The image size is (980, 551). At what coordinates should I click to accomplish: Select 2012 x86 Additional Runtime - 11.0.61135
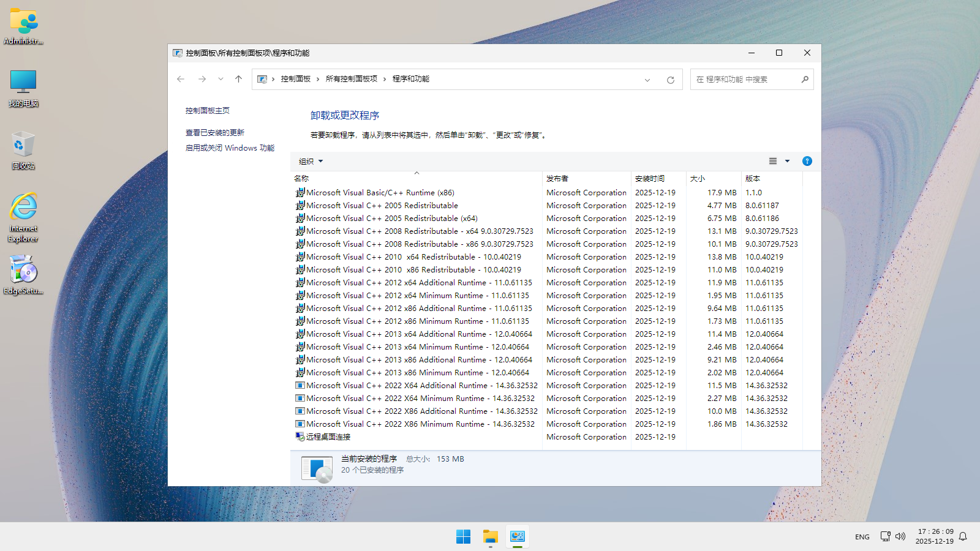click(x=419, y=309)
